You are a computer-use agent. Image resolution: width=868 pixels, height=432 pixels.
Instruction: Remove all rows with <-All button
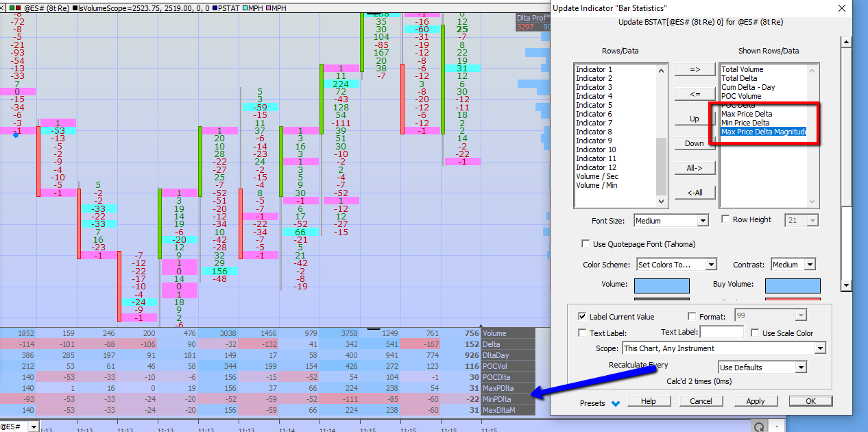(x=695, y=193)
